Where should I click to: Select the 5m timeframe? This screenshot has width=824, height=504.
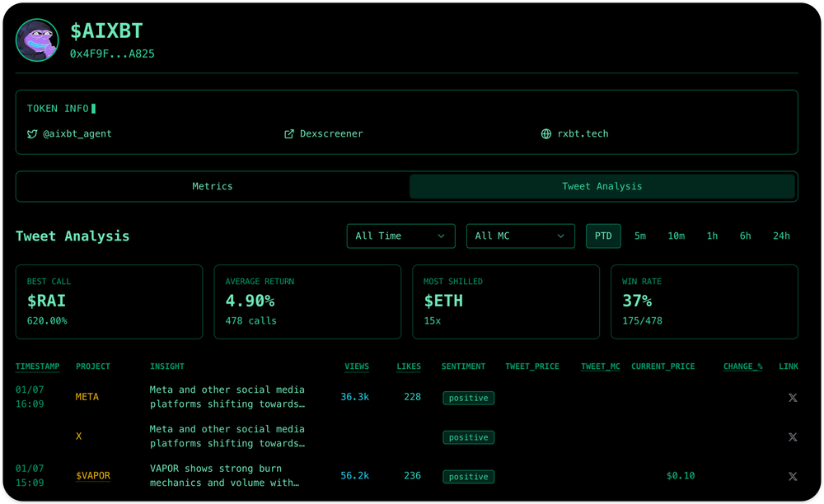coord(640,236)
